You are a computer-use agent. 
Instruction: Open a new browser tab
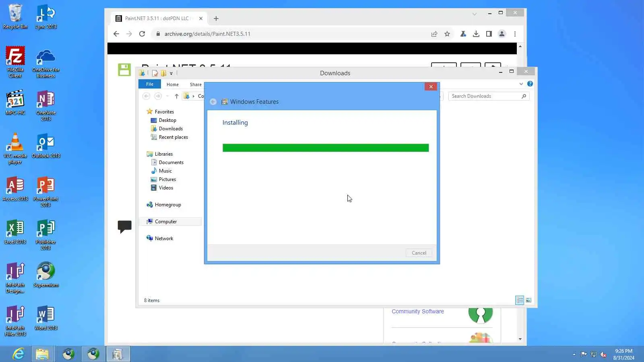pos(216,19)
